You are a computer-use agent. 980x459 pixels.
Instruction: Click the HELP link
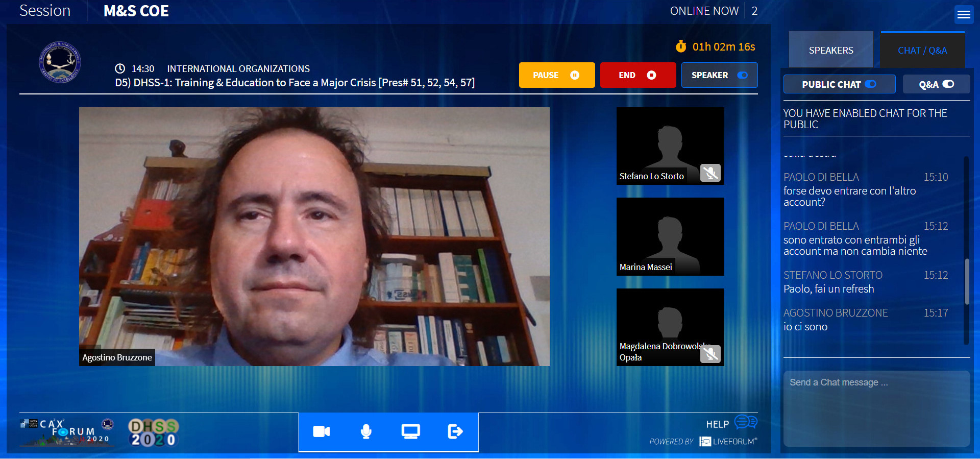pos(717,424)
